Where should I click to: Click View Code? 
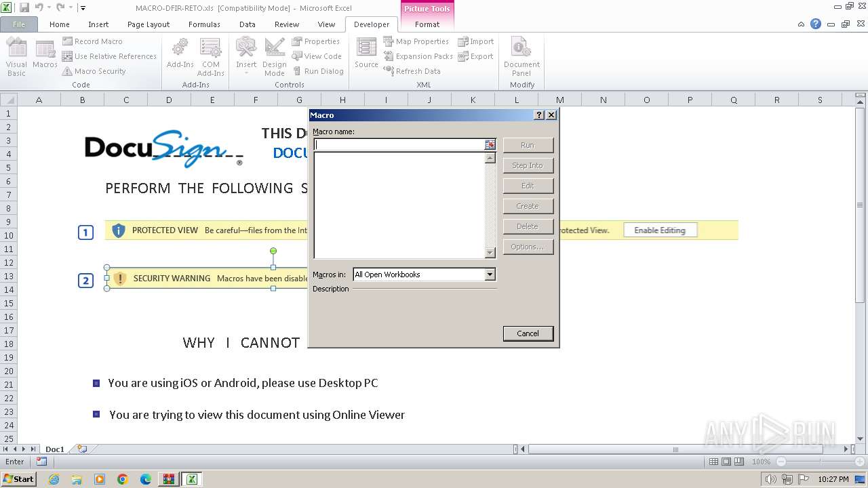pos(317,56)
